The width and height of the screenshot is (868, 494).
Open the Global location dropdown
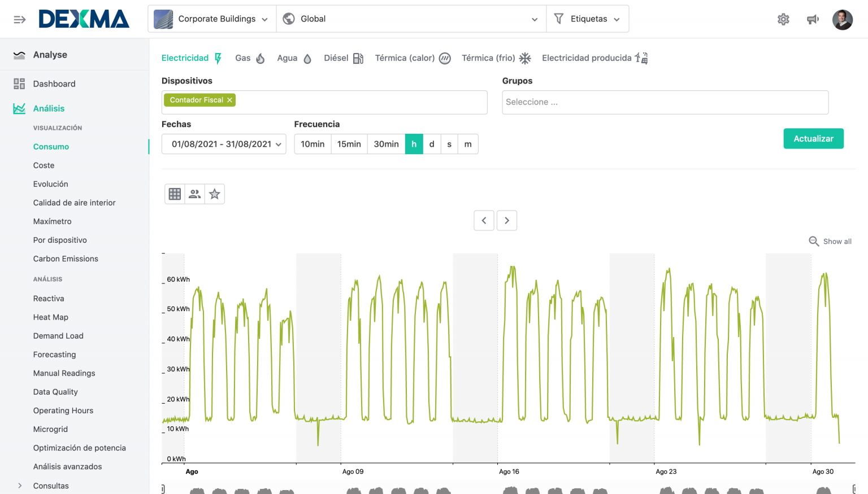pos(411,19)
